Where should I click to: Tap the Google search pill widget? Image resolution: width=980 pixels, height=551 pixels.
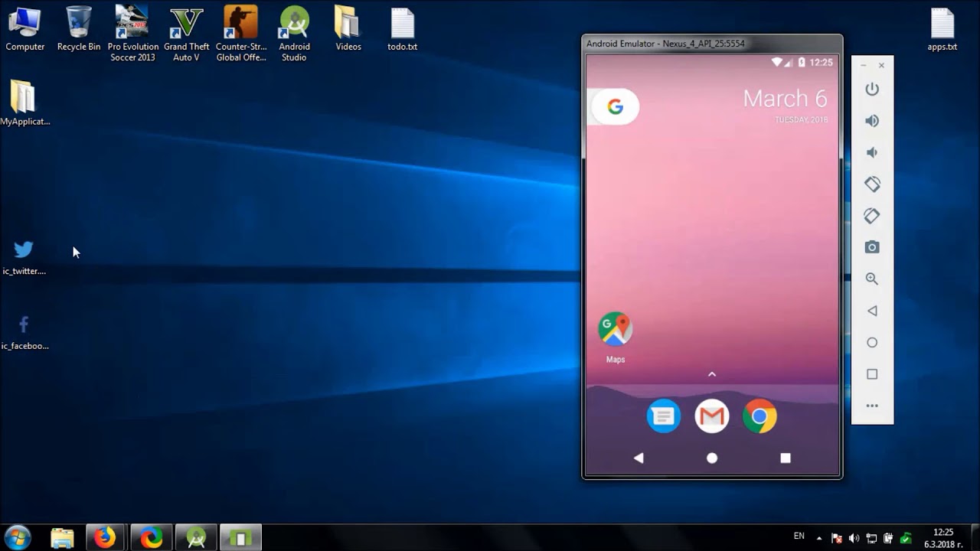tap(613, 107)
